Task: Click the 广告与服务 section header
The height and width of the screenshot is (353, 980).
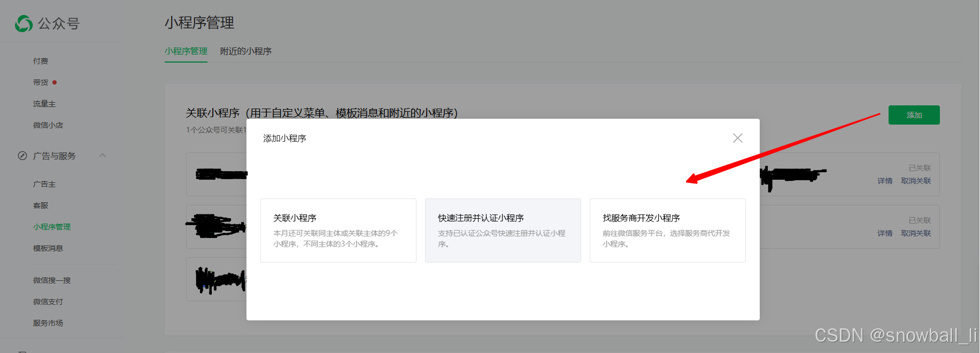Action: coord(55,156)
